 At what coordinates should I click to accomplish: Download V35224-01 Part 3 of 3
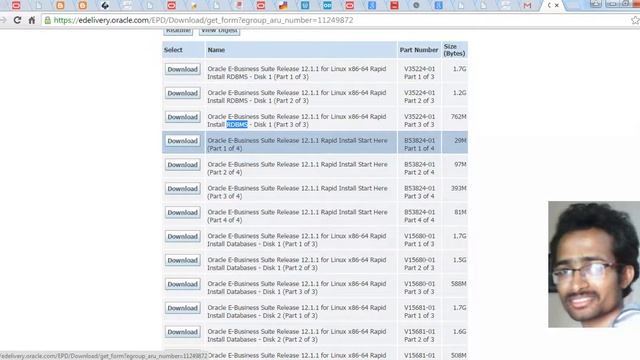[x=182, y=117]
